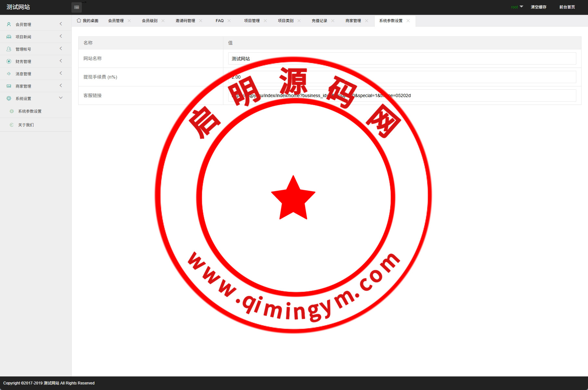Expand the 管理帐号 sidebar chevron
Screen dimensions: 588x390
coord(61,49)
